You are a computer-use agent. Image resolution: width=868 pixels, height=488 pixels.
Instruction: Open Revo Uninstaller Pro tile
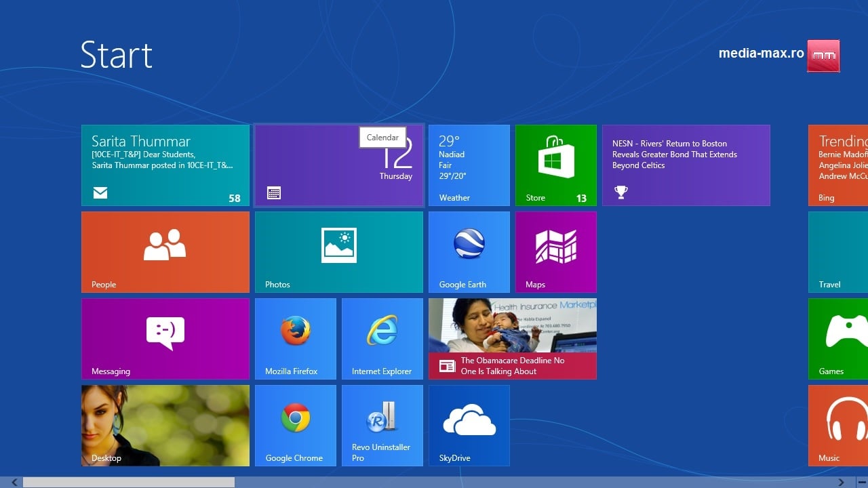[x=382, y=426]
